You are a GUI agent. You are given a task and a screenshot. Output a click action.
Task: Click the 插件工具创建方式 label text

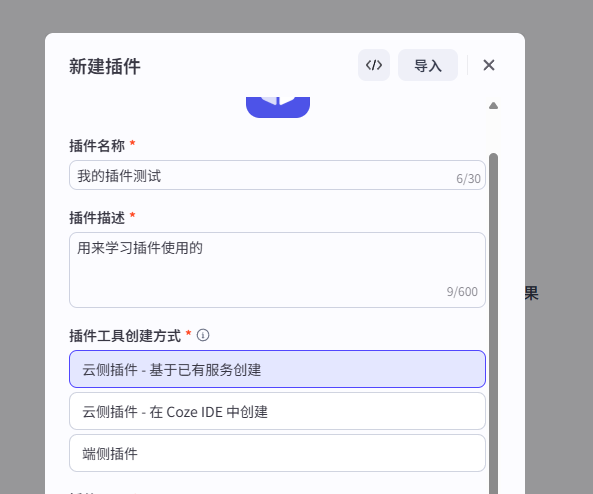[125, 336]
